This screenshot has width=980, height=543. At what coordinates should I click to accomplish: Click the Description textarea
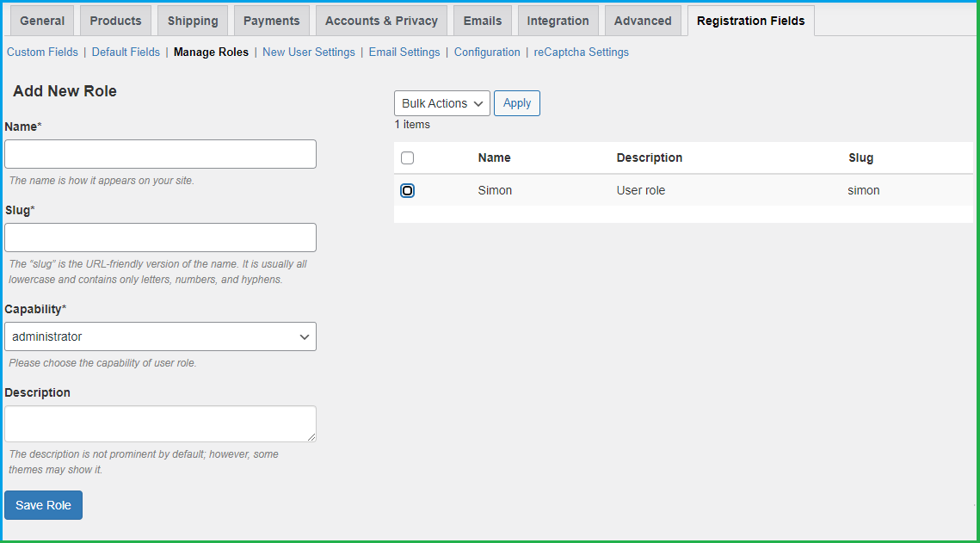point(160,423)
